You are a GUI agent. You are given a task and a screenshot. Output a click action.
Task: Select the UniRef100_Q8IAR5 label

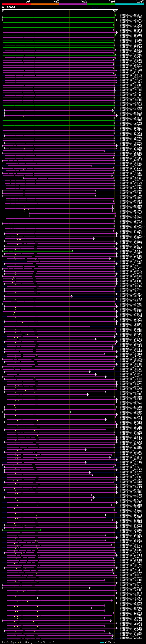[131, 296]
